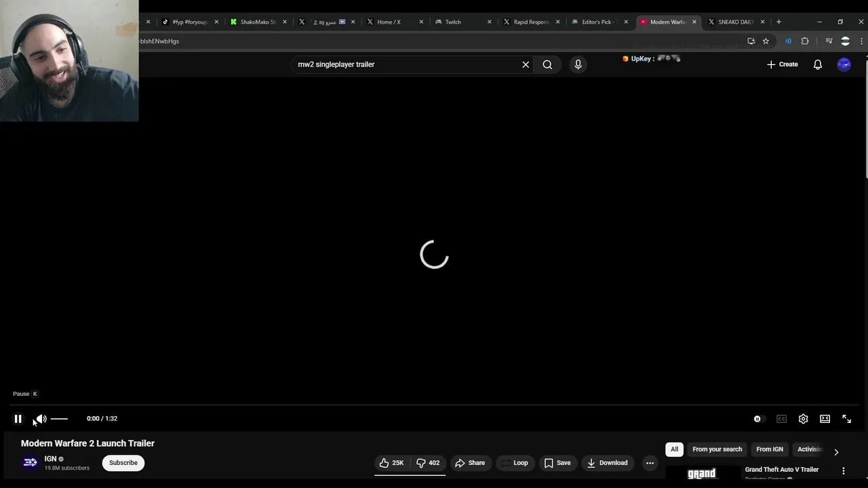Select the 'From your search' chip
The image size is (868, 488).
[x=717, y=449]
